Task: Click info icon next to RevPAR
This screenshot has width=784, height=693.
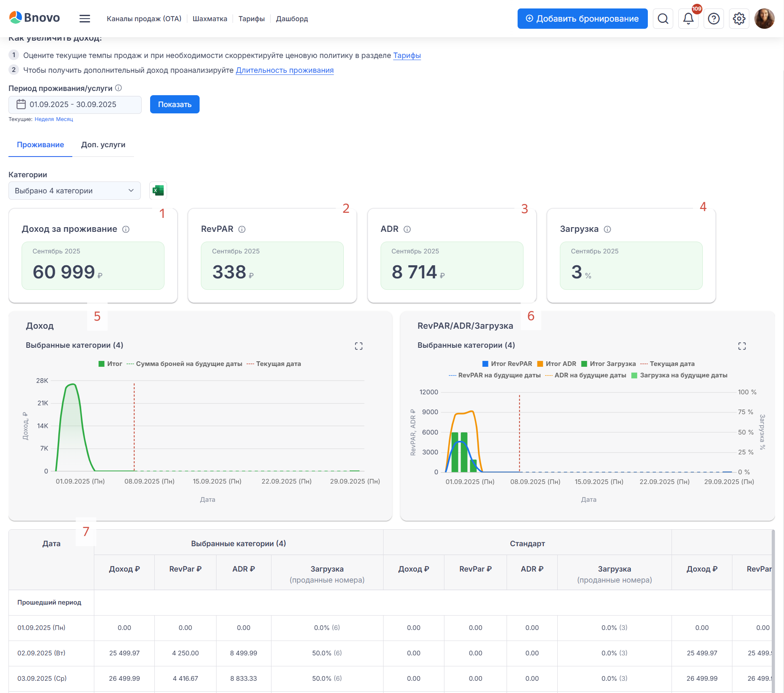Action: 242,229
